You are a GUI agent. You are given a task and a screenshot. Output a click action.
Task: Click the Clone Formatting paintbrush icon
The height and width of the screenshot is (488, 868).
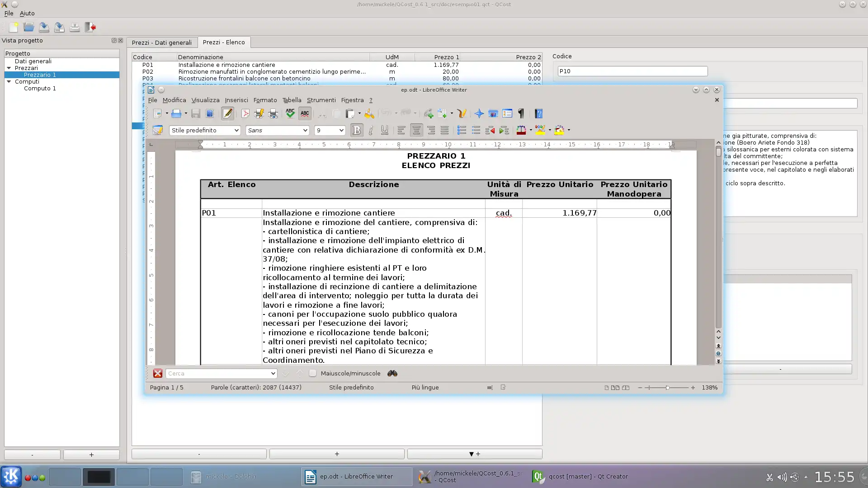(x=369, y=114)
